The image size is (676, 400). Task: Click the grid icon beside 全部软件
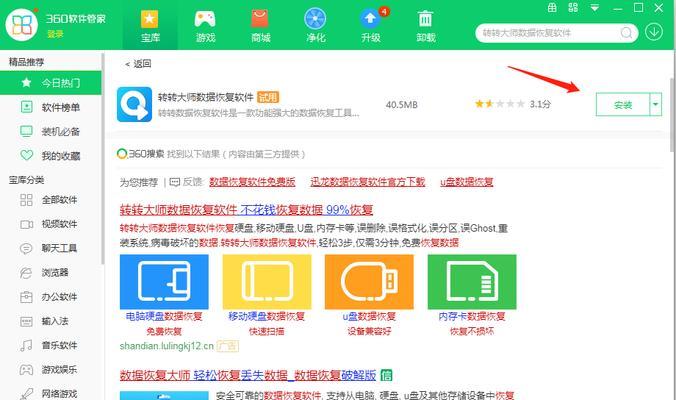26,200
